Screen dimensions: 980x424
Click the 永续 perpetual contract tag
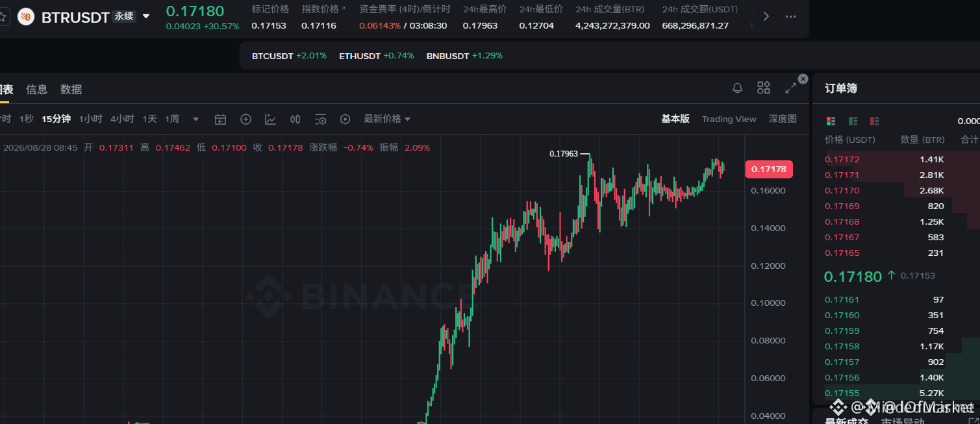(123, 16)
